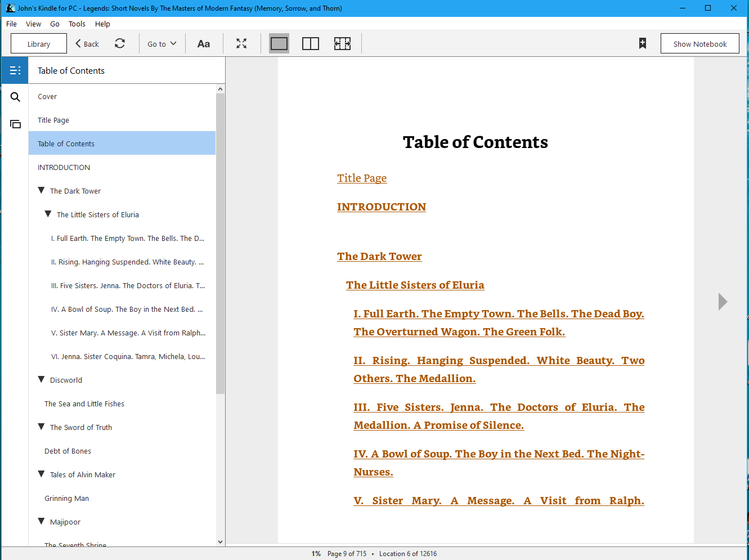Toggle the table of contents sidebar icon
Screen dimensions: 749x560
click(x=15, y=70)
